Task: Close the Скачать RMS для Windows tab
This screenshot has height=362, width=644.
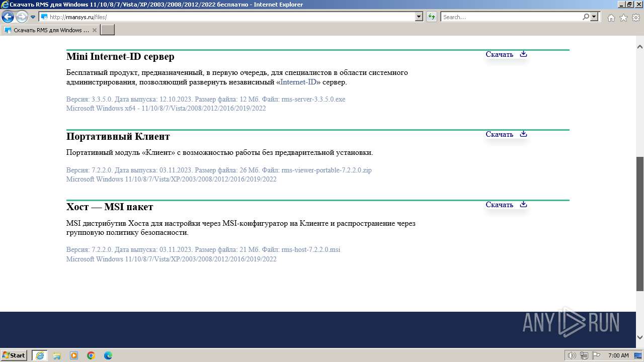Action: (x=95, y=30)
